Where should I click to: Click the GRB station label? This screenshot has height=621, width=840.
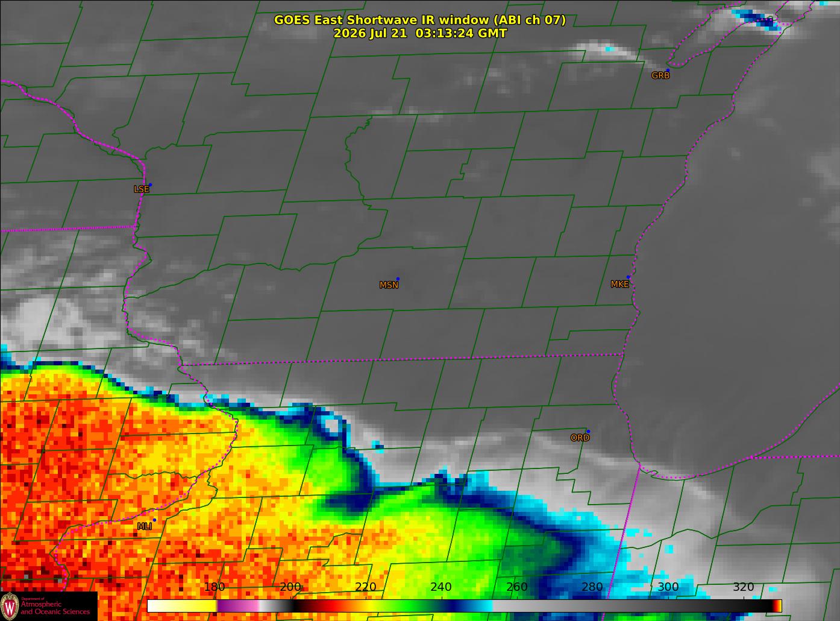pyautogui.click(x=660, y=76)
